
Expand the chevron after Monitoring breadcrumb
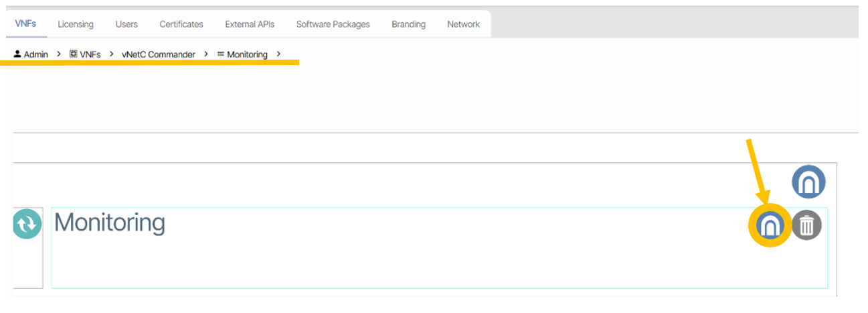(x=278, y=54)
